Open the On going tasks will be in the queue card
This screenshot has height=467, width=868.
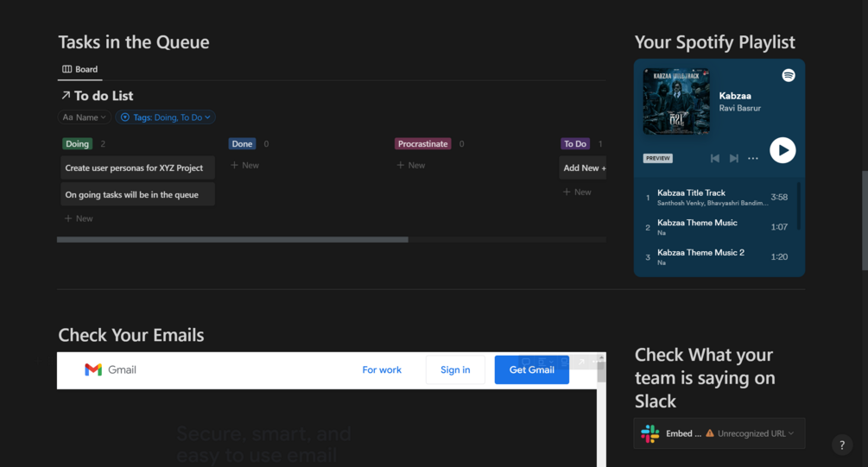click(x=137, y=194)
